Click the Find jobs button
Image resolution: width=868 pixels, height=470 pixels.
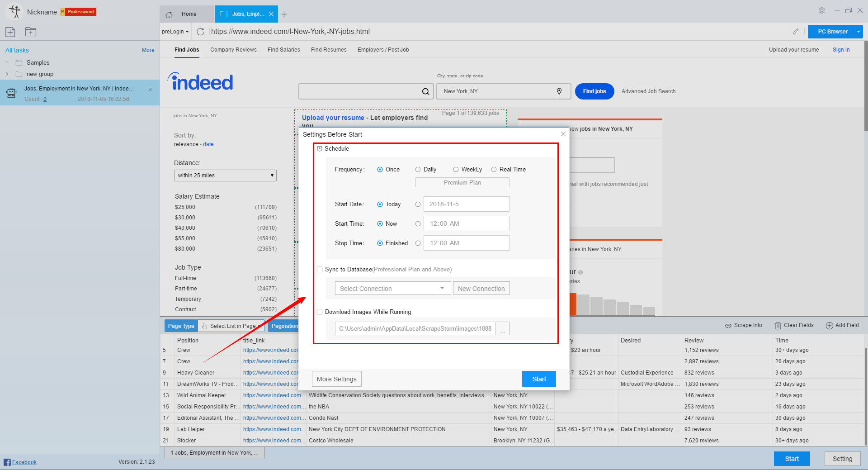[594, 91]
